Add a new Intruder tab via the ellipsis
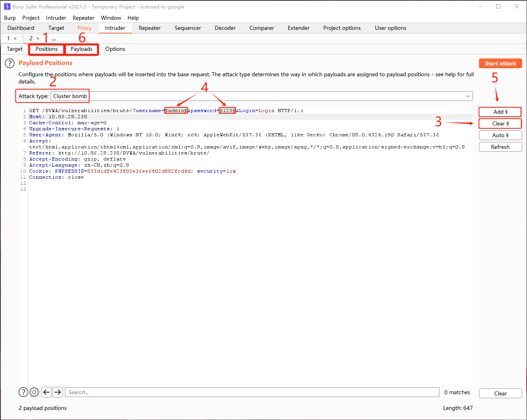This screenshot has height=420, width=527. pos(54,39)
